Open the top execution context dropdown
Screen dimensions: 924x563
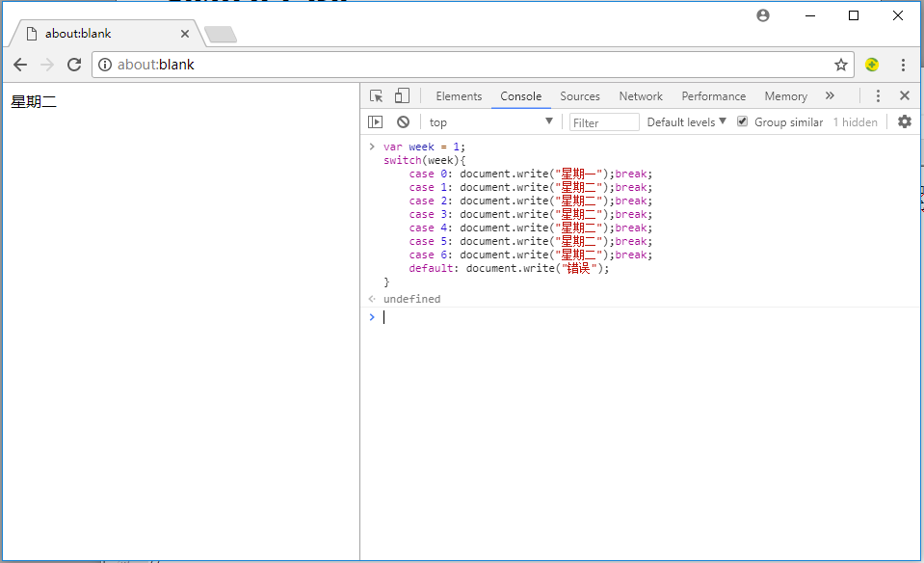(490, 122)
